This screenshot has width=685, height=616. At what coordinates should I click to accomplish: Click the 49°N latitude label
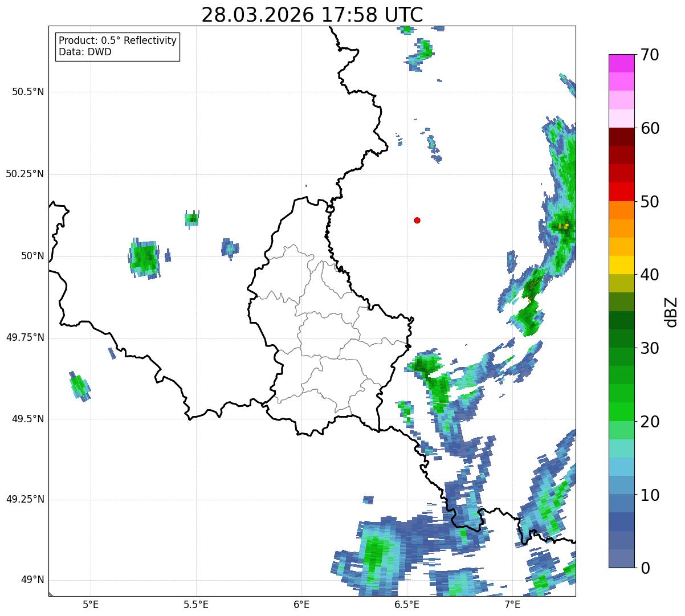32,580
